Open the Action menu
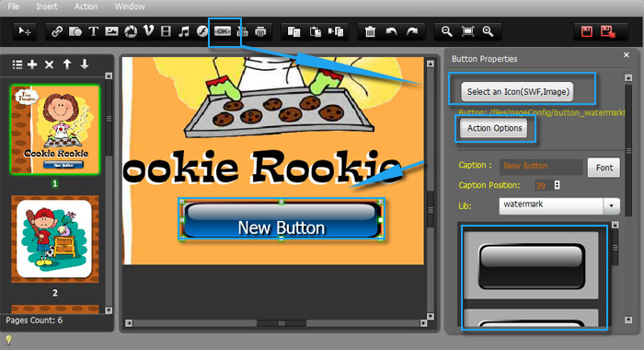Viewport: 644px width, 350px height. click(86, 6)
